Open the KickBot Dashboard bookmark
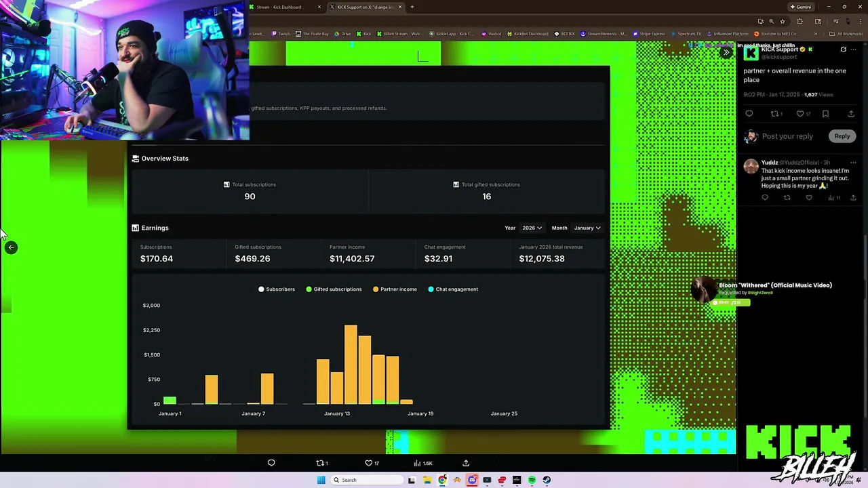Viewport: 868px width, 488px height. pos(528,34)
